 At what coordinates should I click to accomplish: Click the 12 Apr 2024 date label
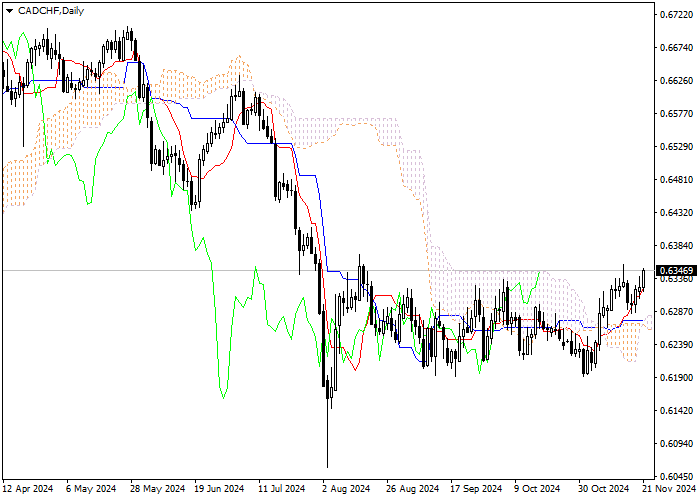coord(28,489)
